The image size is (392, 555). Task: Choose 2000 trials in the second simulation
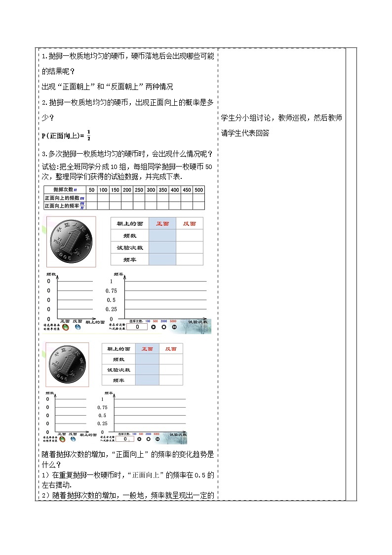coord(149,433)
